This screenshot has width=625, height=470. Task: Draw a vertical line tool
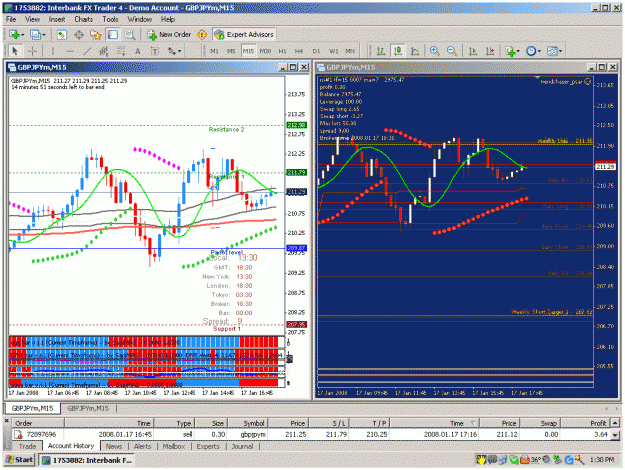tap(53, 51)
